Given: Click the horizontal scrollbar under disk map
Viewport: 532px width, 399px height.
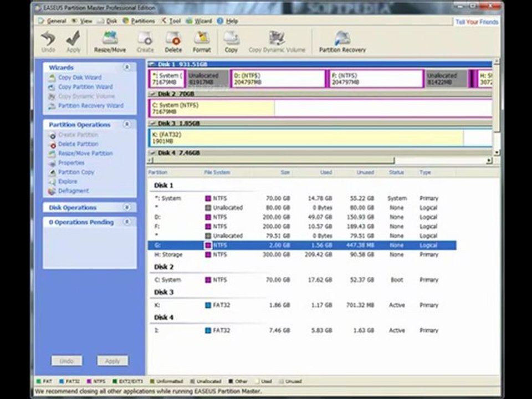Looking at the screenshot, I should 273,160.
